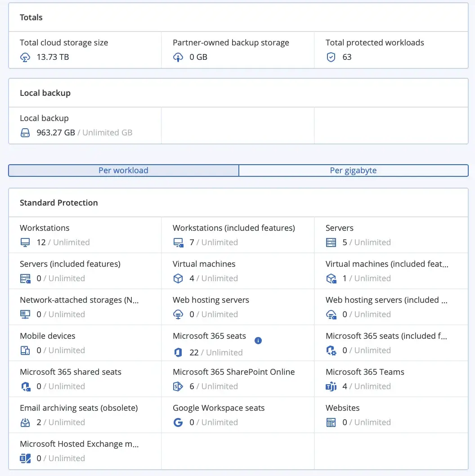Click the Web hosting servers globe icon
This screenshot has height=476, width=475.
(178, 315)
